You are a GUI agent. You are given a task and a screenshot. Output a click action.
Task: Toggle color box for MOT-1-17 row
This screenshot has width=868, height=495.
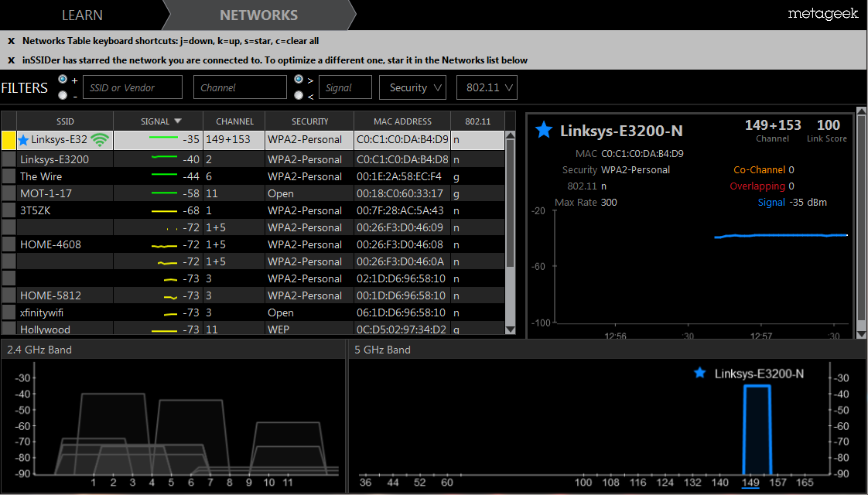pos(9,193)
